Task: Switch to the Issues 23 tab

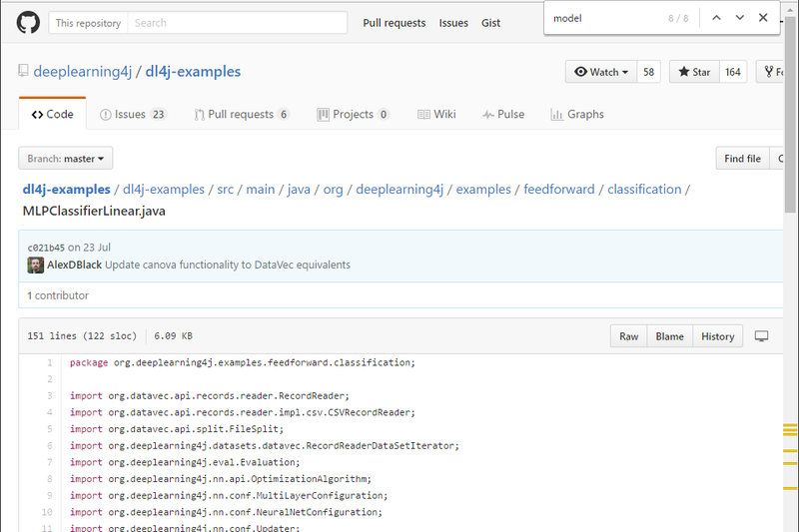Action: coord(133,114)
